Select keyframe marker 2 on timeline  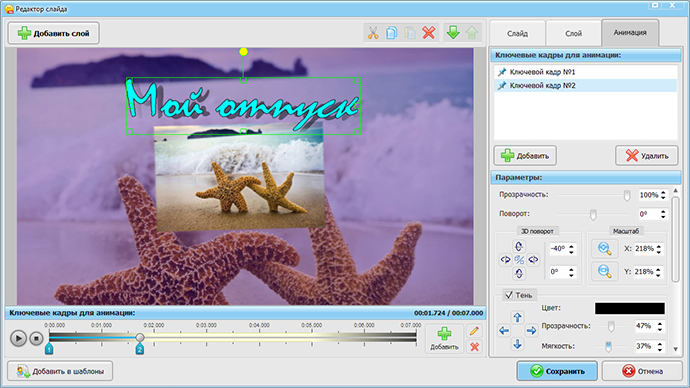click(x=139, y=349)
